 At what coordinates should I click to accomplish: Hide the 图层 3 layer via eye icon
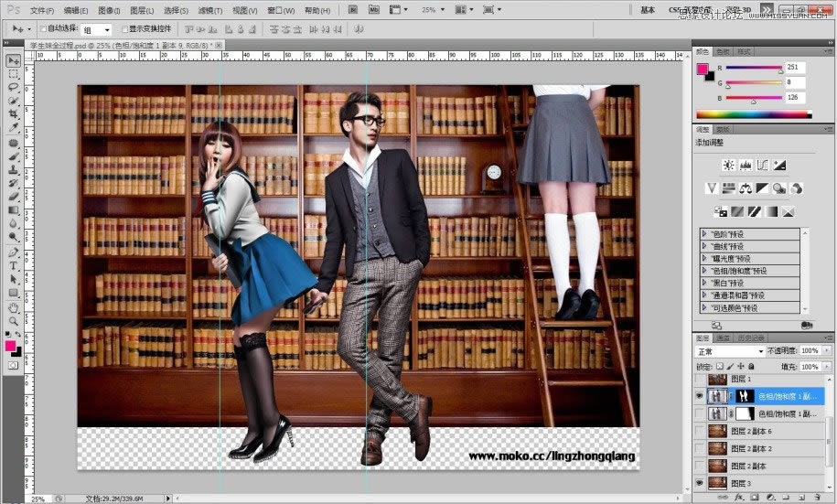click(x=701, y=483)
